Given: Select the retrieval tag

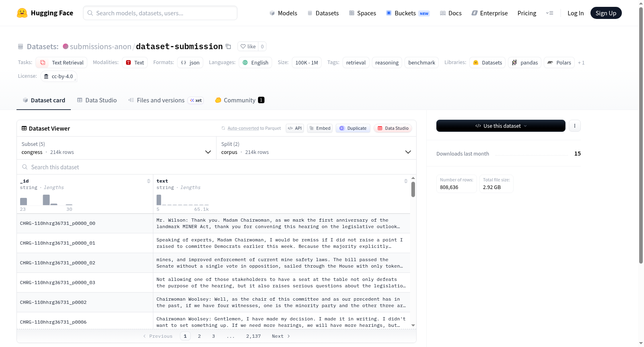Looking at the screenshot, I should click(x=356, y=62).
